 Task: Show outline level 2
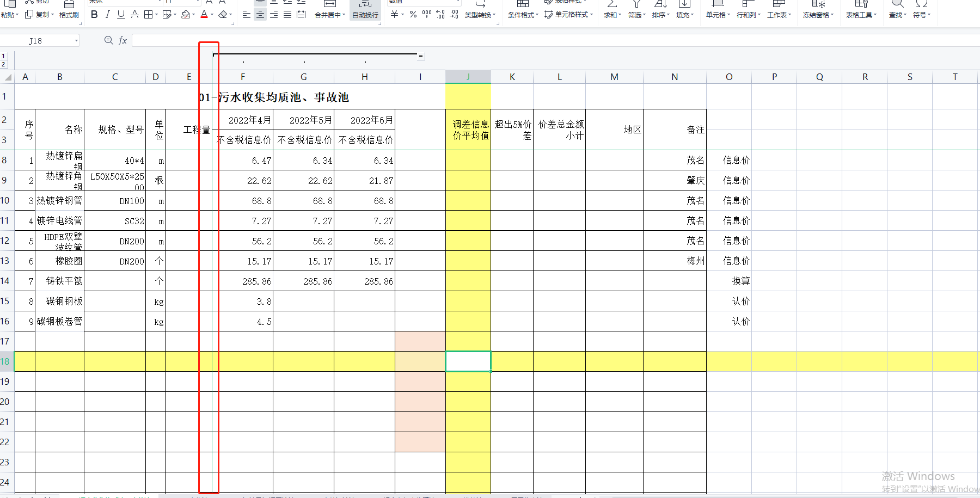[4, 64]
